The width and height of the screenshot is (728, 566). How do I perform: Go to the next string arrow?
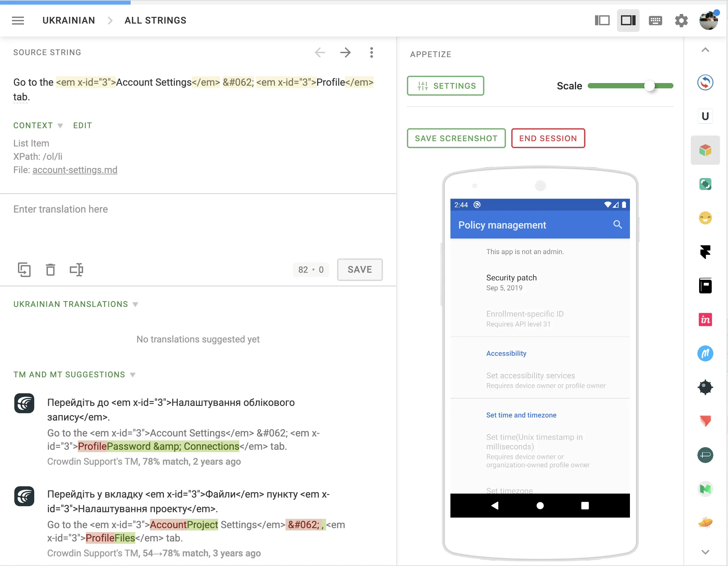click(x=345, y=52)
